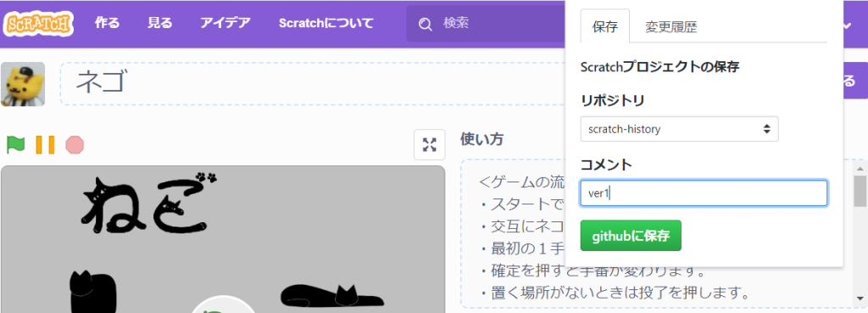The height and width of the screenshot is (313, 868).
Task: Click the instructions panel scrollbar up arrow
Action: 860,167
